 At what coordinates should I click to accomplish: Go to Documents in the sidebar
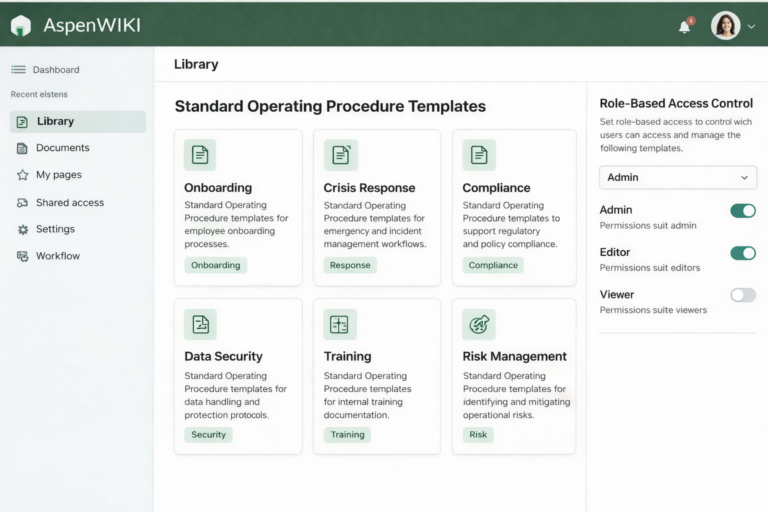(x=62, y=148)
